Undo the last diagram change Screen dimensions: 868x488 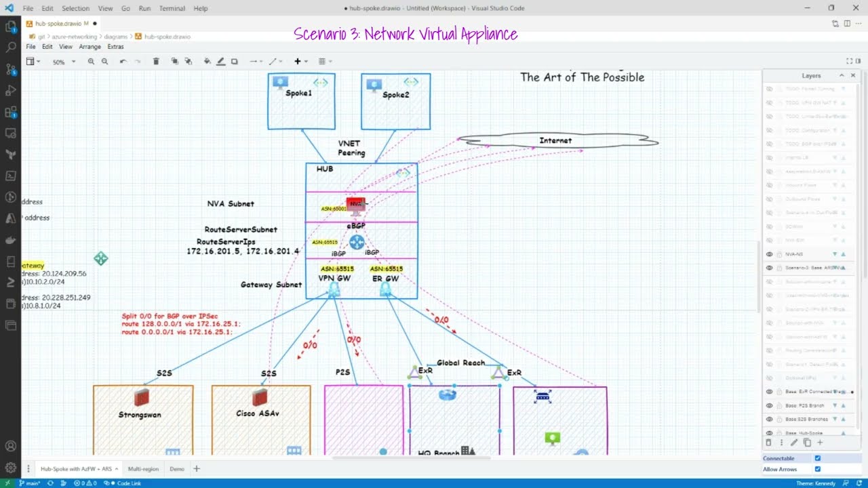(x=123, y=62)
